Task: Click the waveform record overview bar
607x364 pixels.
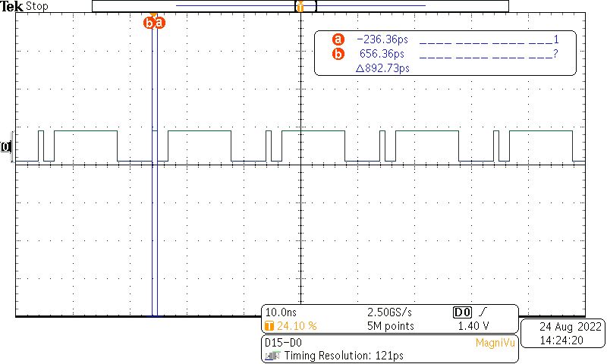Action: [300, 6]
